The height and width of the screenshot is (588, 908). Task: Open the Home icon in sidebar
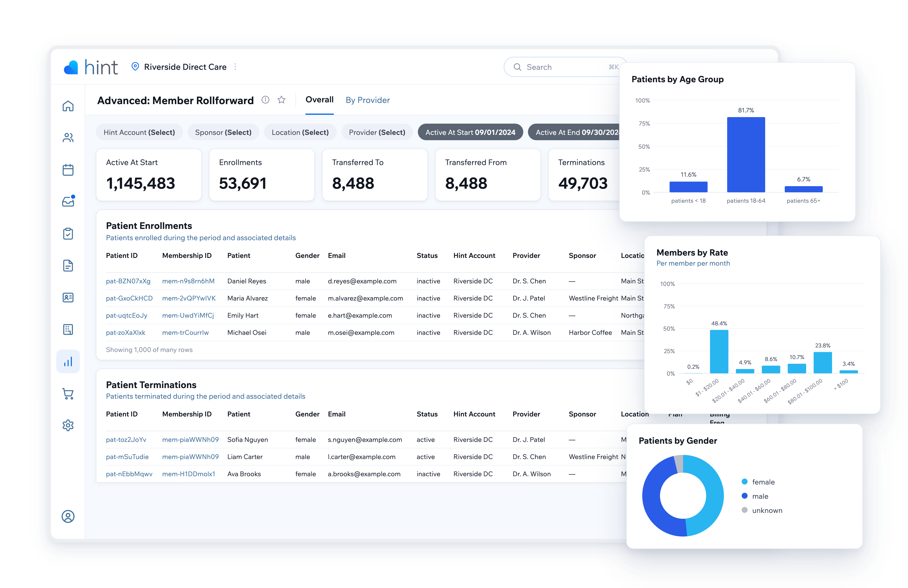point(68,106)
